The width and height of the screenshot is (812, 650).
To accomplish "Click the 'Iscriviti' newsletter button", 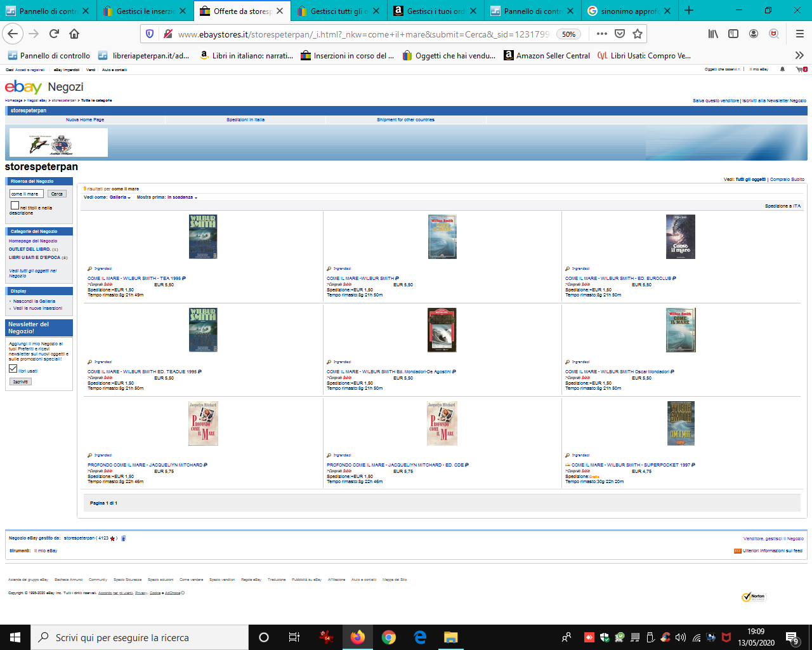I will tap(20, 381).
